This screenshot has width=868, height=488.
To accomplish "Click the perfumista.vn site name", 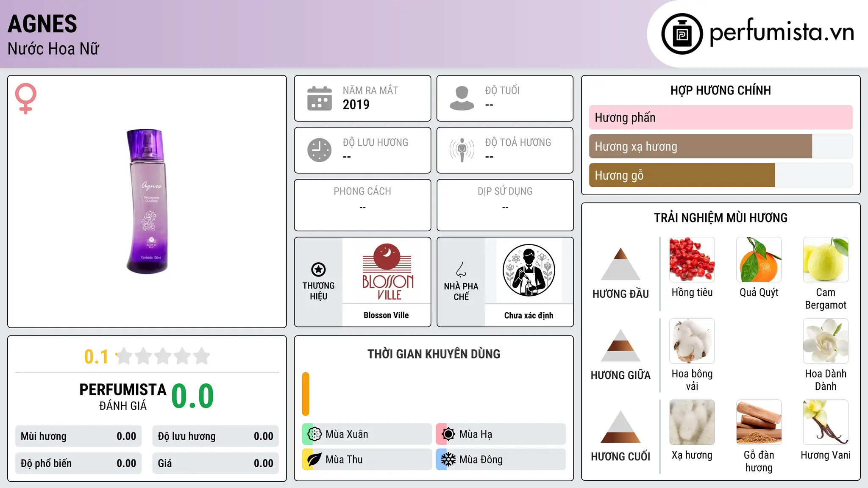I will coord(782,32).
